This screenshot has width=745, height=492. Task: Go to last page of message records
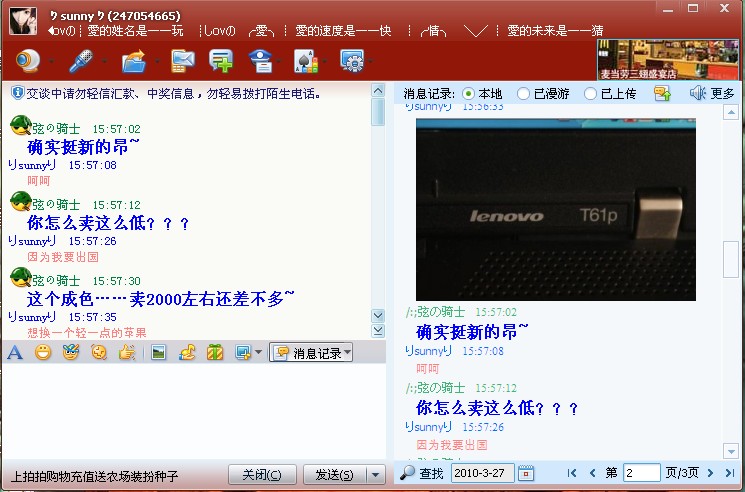(730, 473)
